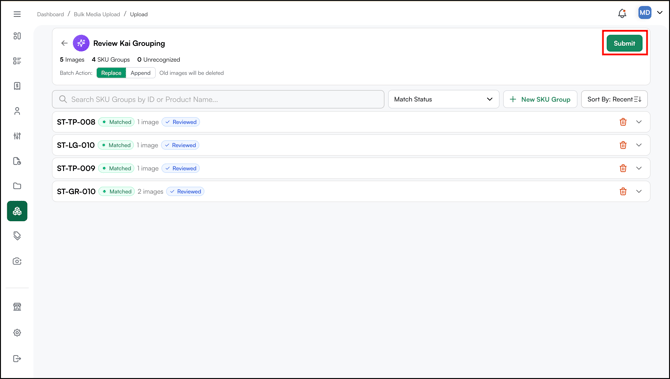Click the ST-TP-008 SKU label
Screen dimensions: 670x379
click(x=76, y=122)
